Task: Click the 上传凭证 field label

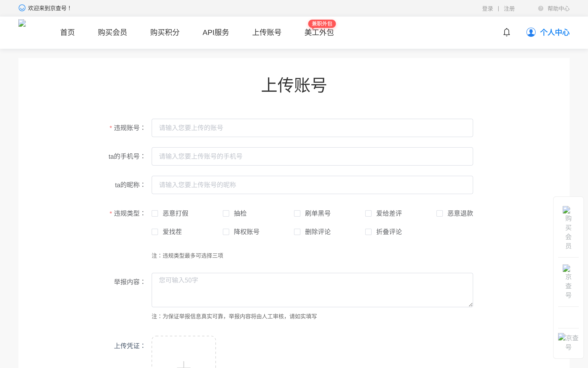Action: [x=130, y=346]
